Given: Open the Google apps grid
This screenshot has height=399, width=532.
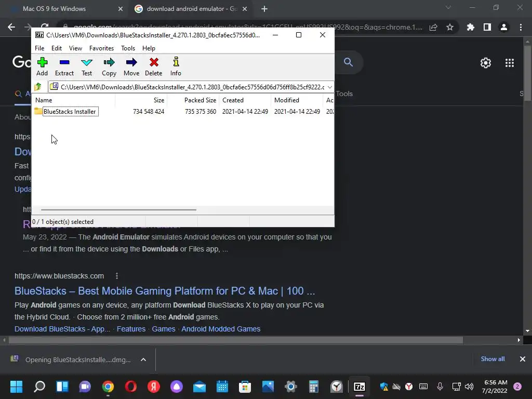Looking at the screenshot, I should point(509,63).
